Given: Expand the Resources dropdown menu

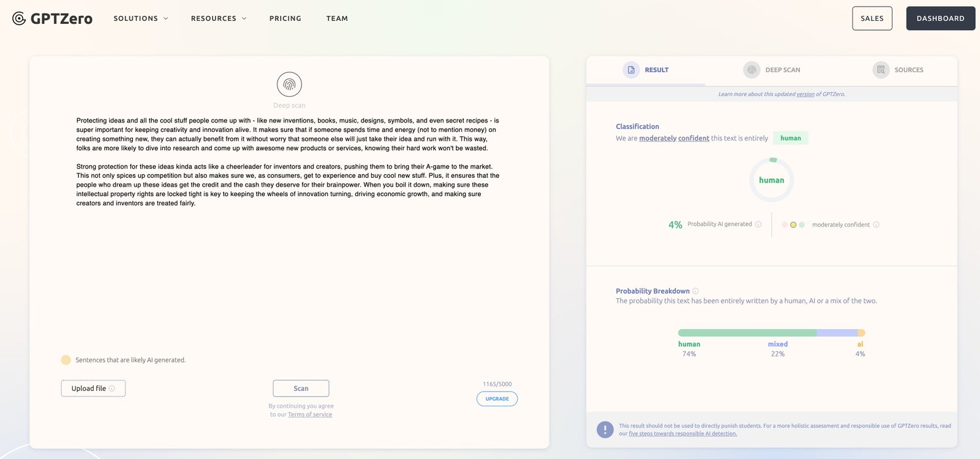Looking at the screenshot, I should 218,18.
